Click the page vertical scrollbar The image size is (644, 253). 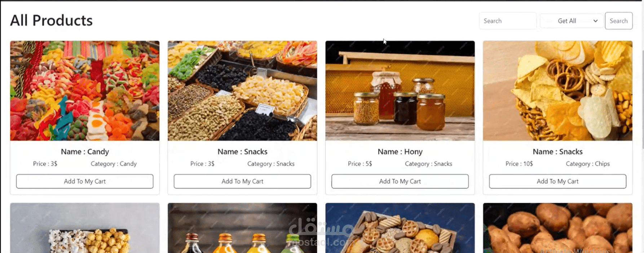643,99
